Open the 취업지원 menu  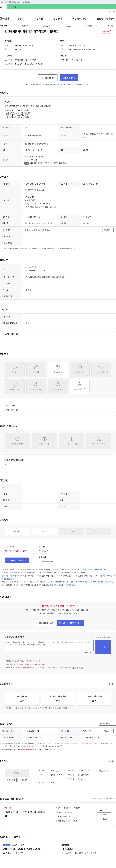pyautogui.click(x=38, y=19)
